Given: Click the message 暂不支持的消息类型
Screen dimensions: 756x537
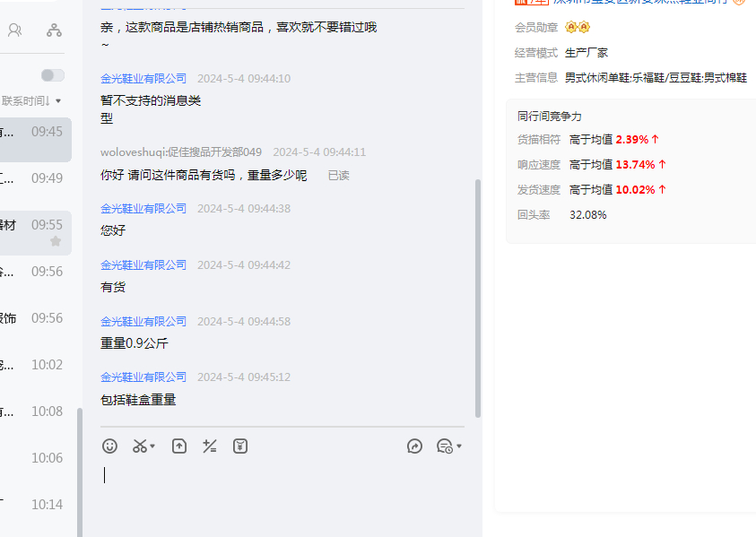Looking at the screenshot, I should coord(151,109).
